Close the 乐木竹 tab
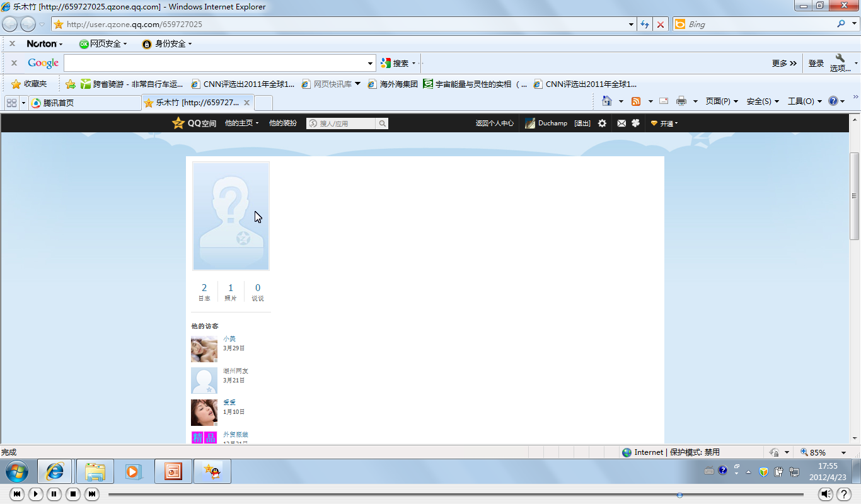The width and height of the screenshot is (861, 504). (x=247, y=103)
